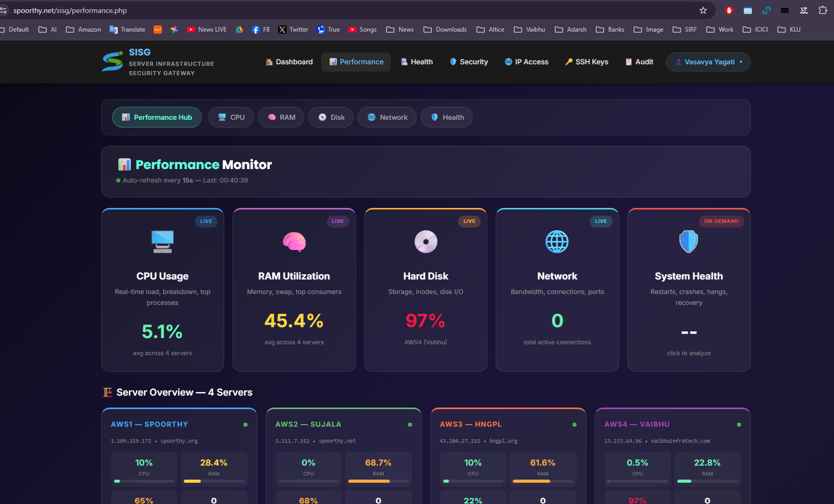Switch to the CPU tab
Viewport: 834px width, 504px height.
pyautogui.click(x=231, y=117)
